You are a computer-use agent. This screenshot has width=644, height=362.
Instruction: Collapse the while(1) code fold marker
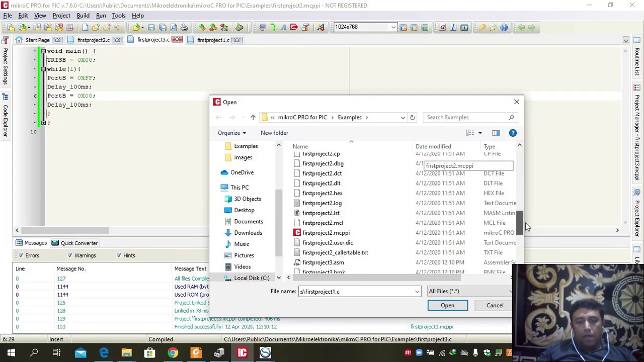(x=43, y=69)
